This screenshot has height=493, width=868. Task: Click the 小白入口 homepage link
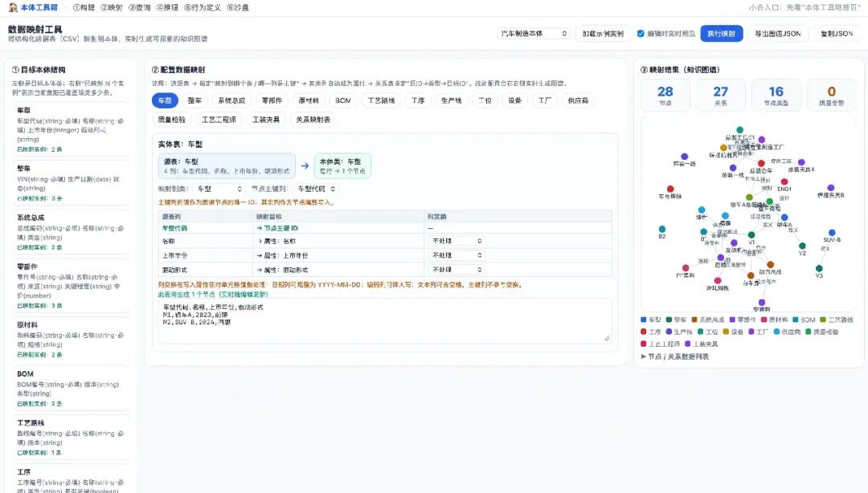tap(804, 8)
